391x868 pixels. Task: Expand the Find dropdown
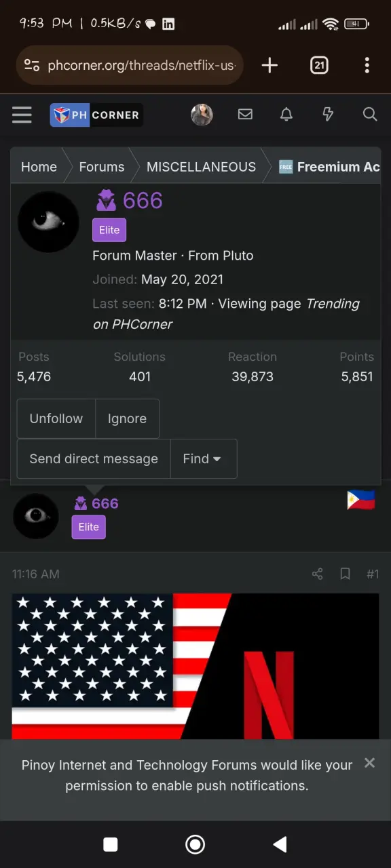coord(203,458)
